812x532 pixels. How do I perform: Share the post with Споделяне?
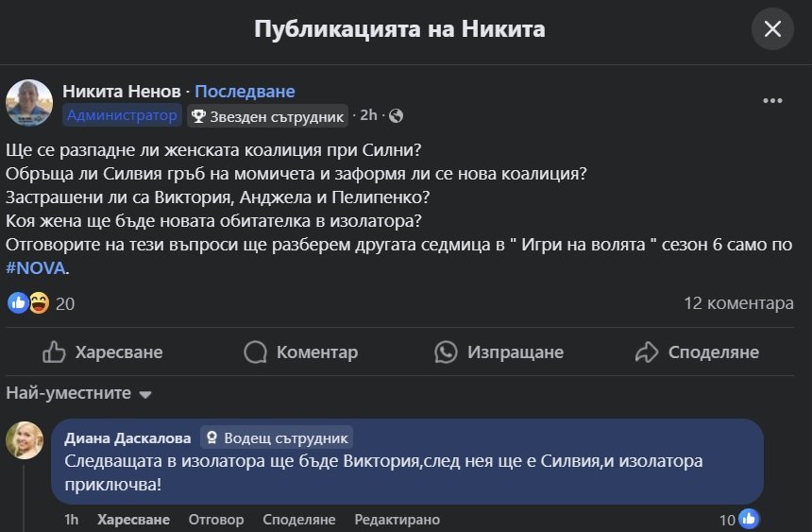pos(697,352)
